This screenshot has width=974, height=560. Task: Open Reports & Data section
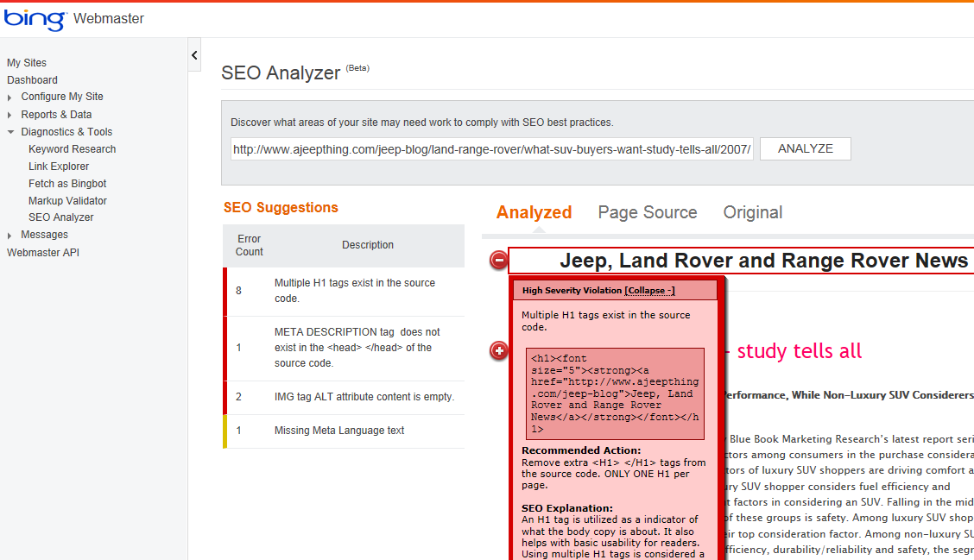(x=56, y=115)
